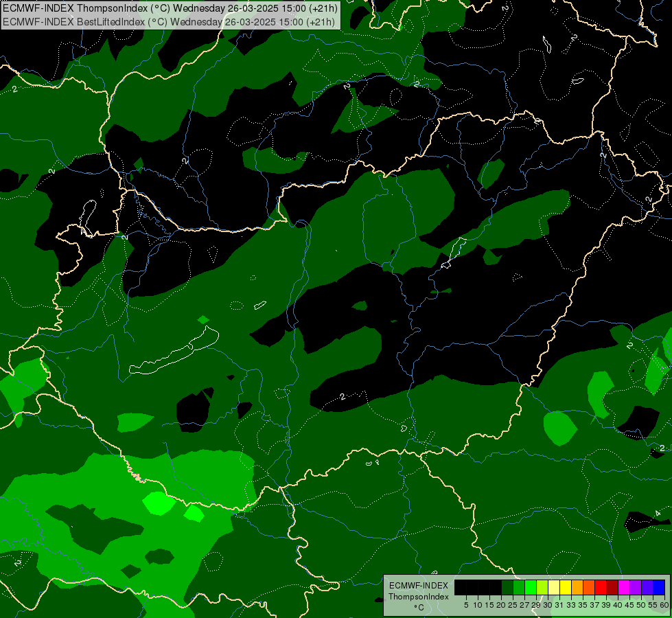The image size is (672, 618).
Task: Select blue legend swatch between 55 and 60
Action: coord(659,587)
